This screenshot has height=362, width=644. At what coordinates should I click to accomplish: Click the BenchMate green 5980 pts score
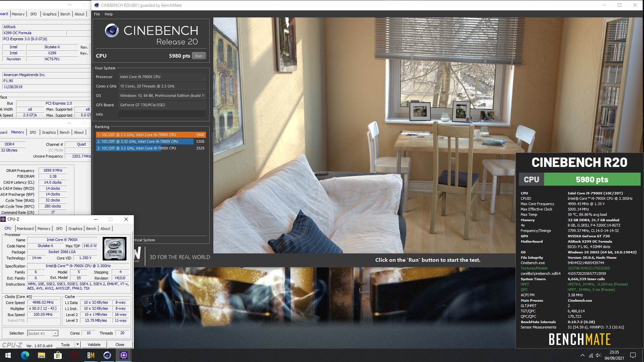point(592,180)
